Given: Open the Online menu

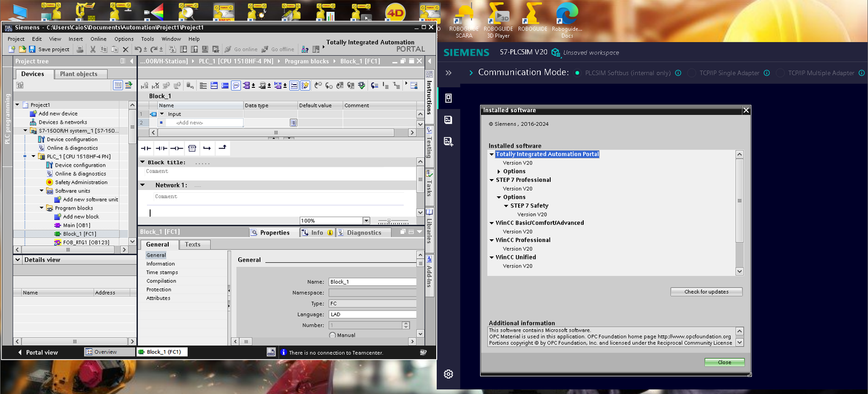Looking at the screenshot, I should click(98, 39).
